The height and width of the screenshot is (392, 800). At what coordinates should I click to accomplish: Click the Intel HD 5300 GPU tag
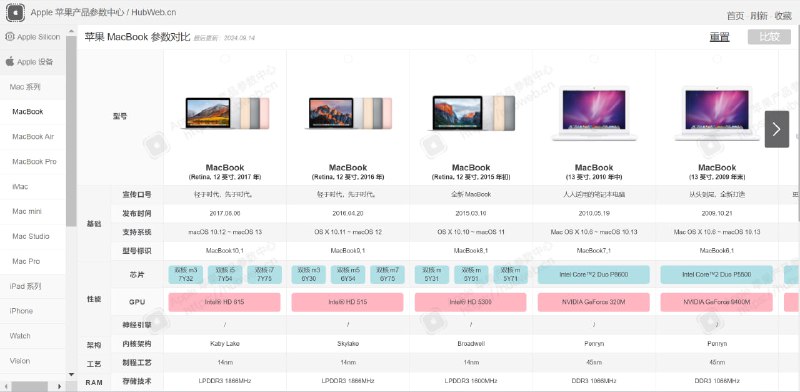pos(470,302)
